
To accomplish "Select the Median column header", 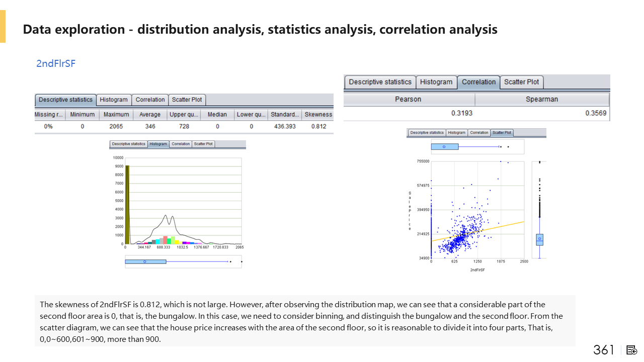I will pos(217,114).
